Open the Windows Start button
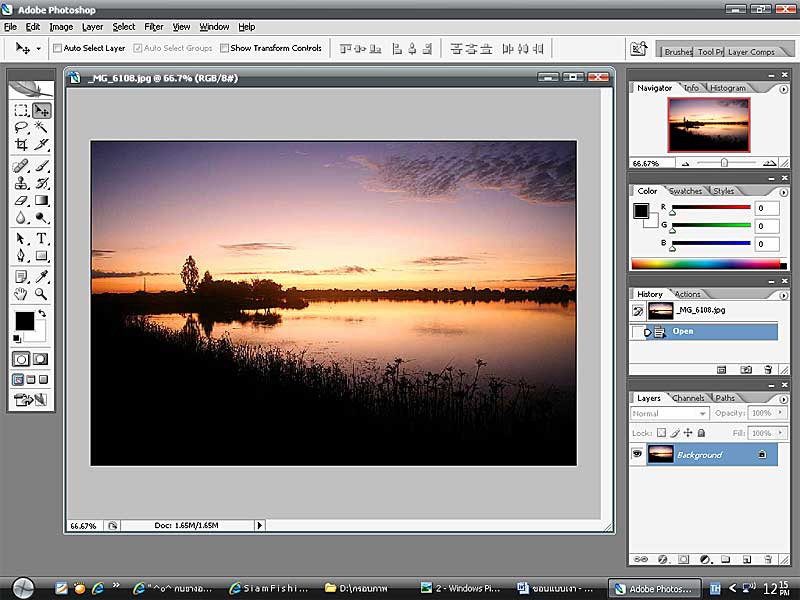Viewport: 800px width, 600px height. click(23, 589)
